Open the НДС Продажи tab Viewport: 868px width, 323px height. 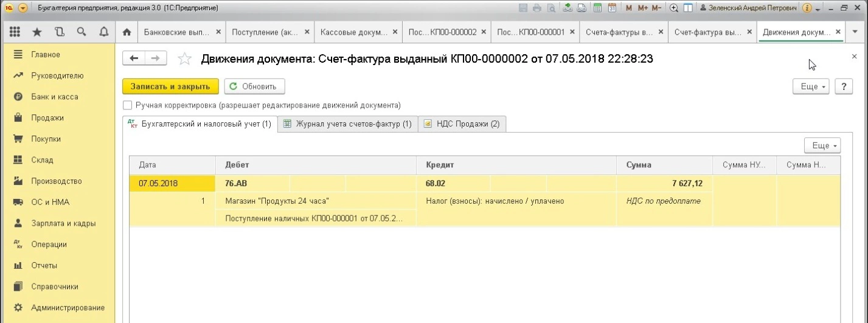[x=462, y=124]
